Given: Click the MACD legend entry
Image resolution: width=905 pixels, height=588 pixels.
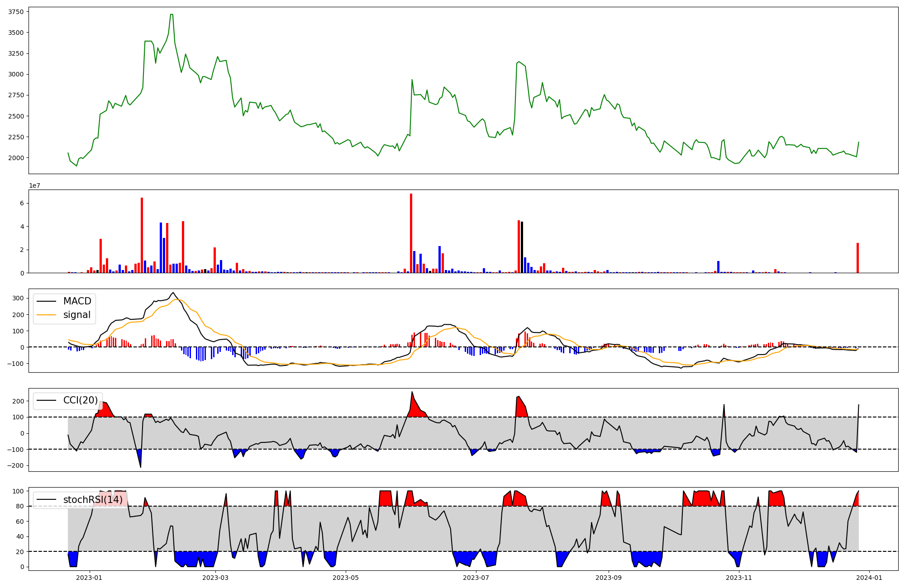Looking at the screenshot, I should 77,301.
